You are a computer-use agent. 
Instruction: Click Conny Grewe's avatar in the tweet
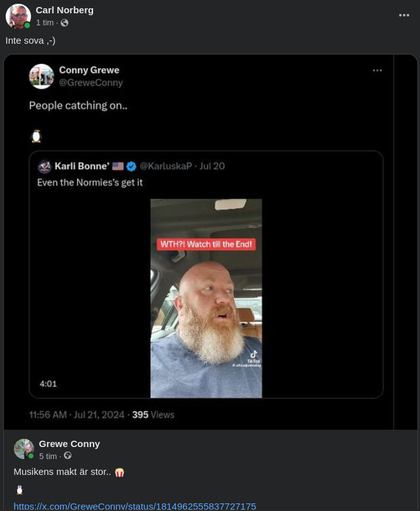[x=42, y=76]
